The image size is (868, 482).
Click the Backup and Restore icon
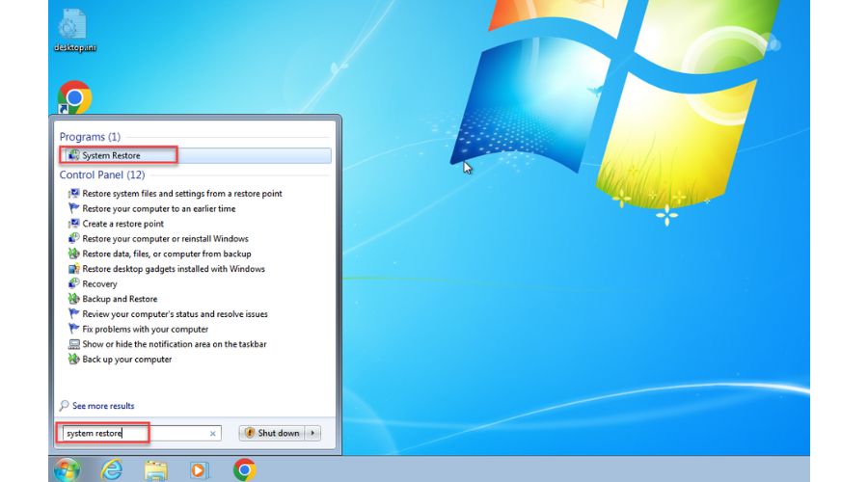[x=73, y=299]
